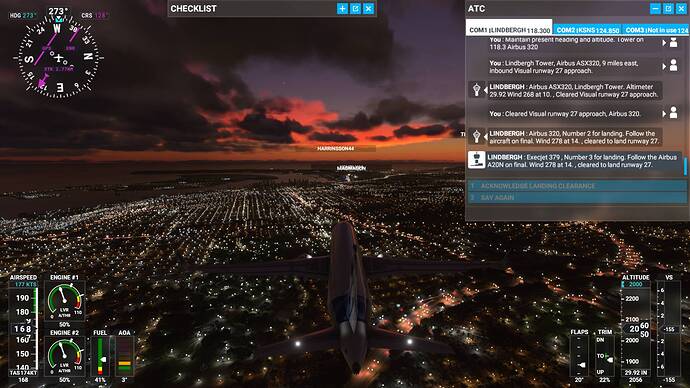This screenshot has height=388, width=690.
Task: Click the ATC message list scrollbar
Action: pyautogui.click(x=685, y=166)
